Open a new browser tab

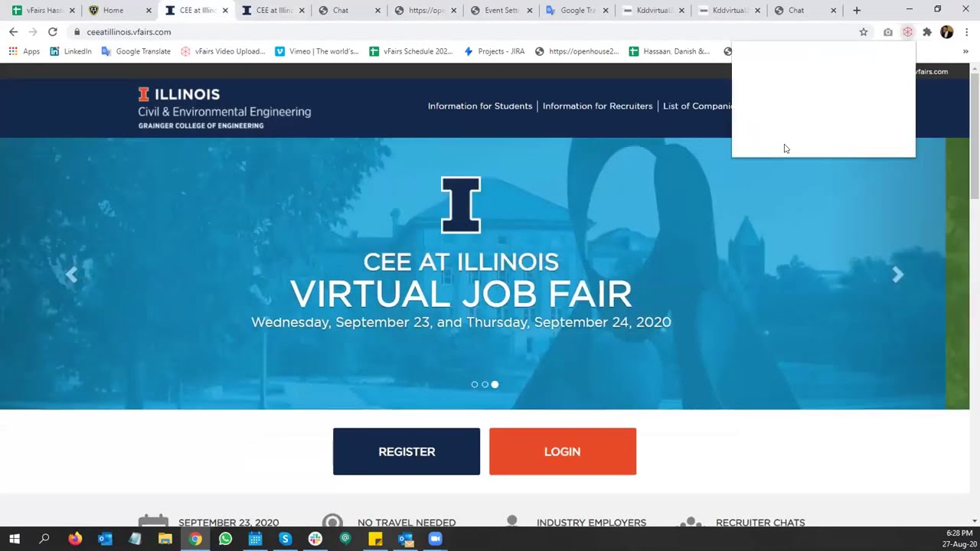857,10
